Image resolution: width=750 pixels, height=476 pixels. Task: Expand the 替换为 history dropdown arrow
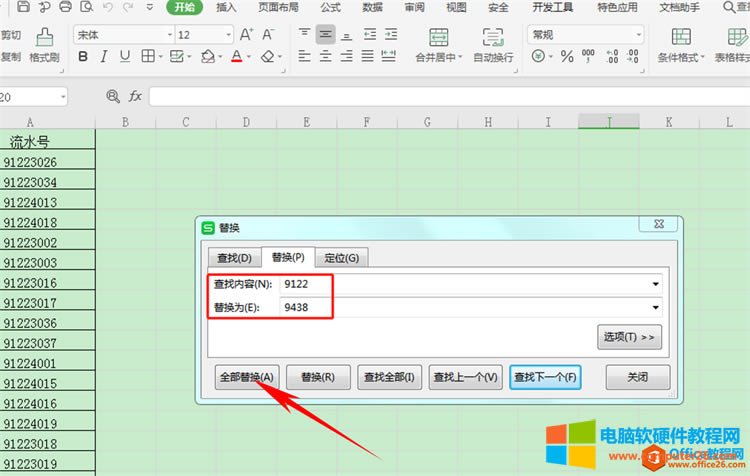[655, 307]
